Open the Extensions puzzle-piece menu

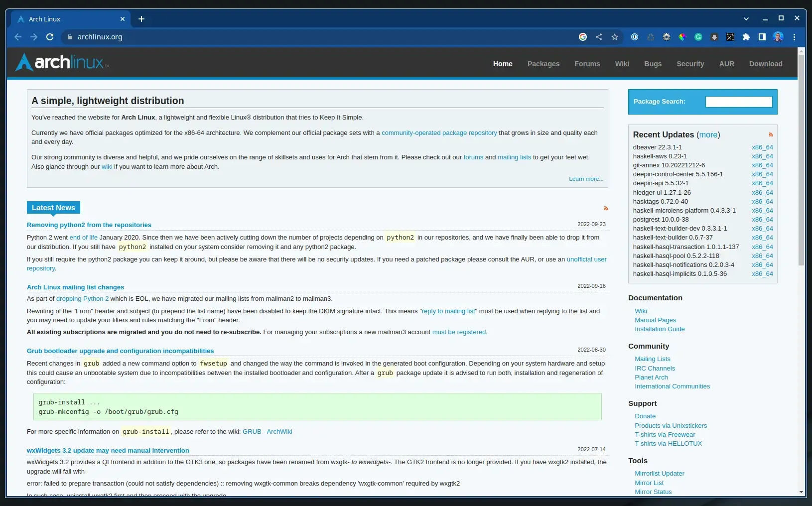[746, 37]
